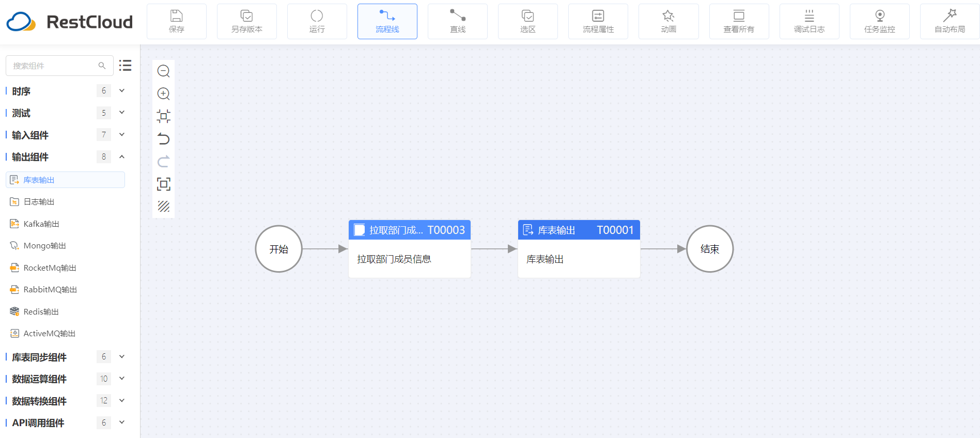Click the 数据转换组件 count badge 12
The height and width of the screenshot is (438, 980).
[x=104, y=401]
